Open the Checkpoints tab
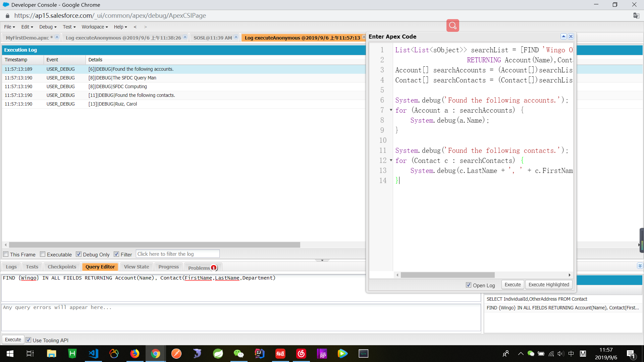This screenshot has height=362, width=644. pyautogui.click(x=62, y=267)
